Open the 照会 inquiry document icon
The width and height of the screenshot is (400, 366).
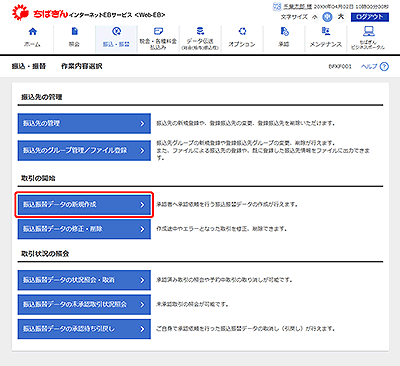tap(75, 32)
